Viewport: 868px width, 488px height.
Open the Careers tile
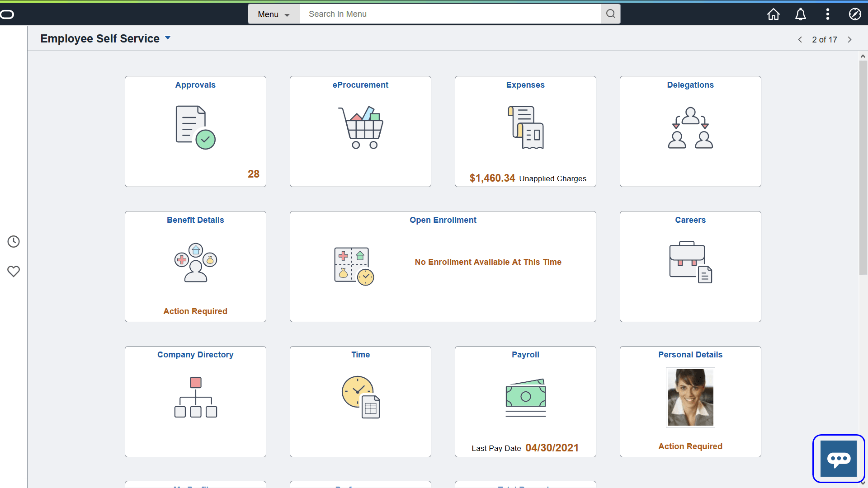690,267
